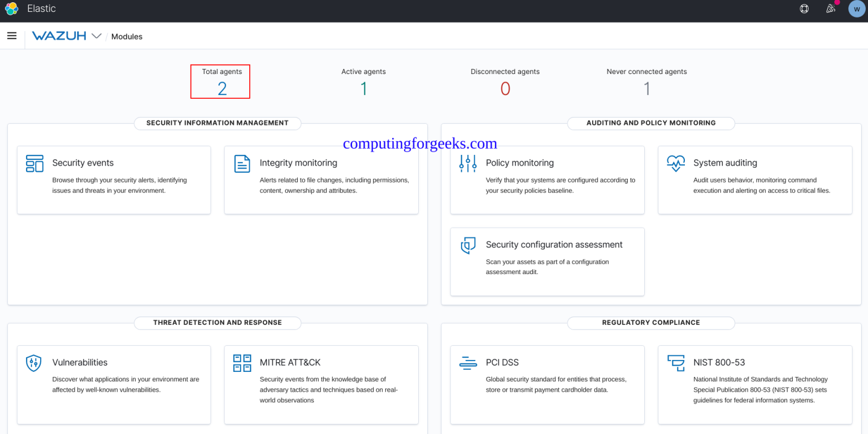This screenshot has width=868, height=434.
Task: Select the NIST 800-53 icon
Action: [675, 363]
